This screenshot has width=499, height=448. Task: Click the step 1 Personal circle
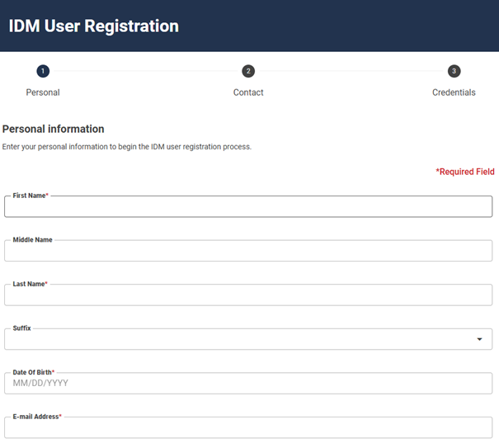(x=43, y=71)
